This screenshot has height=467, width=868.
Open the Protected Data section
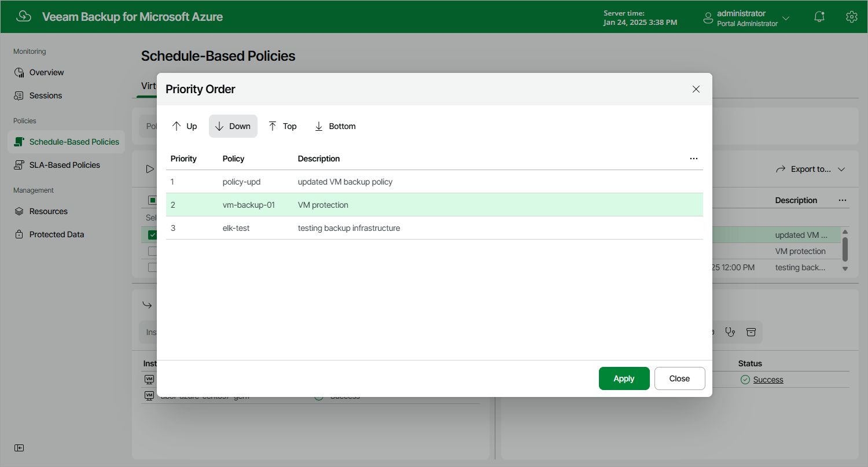coord(56,234)
